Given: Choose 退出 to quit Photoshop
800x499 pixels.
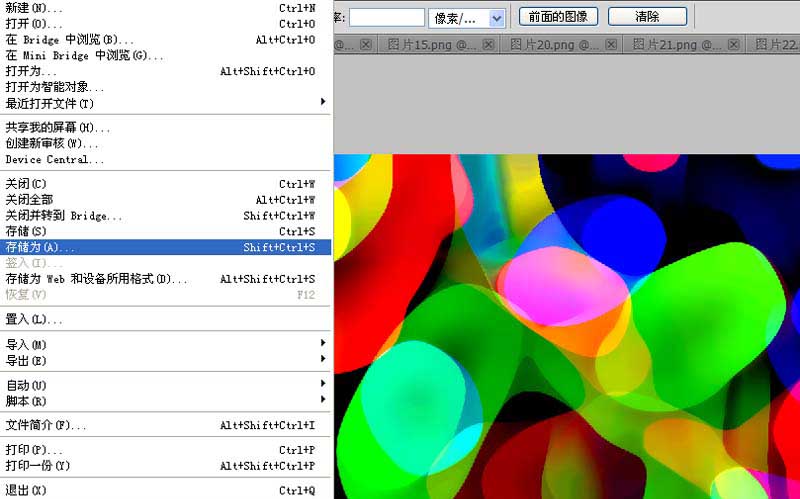Looking at the screenshot, I should pyautogui.click(x=165, y=490).
